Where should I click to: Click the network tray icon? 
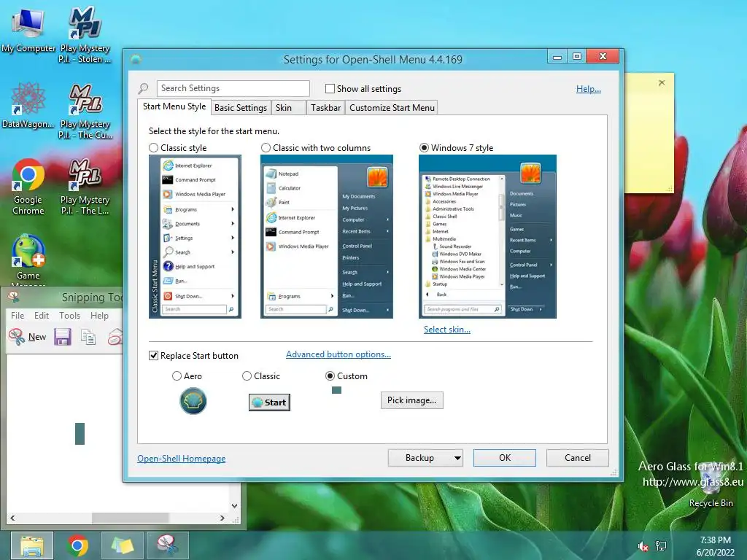tap(661, 546)
